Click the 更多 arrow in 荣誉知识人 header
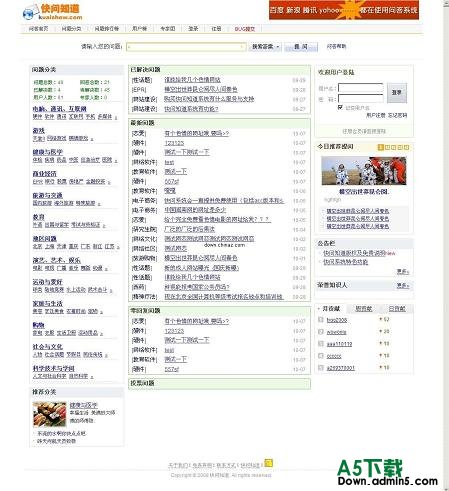The height and width of the screenshot is (491, 449). pyautogui.click(x=403, y=286)
